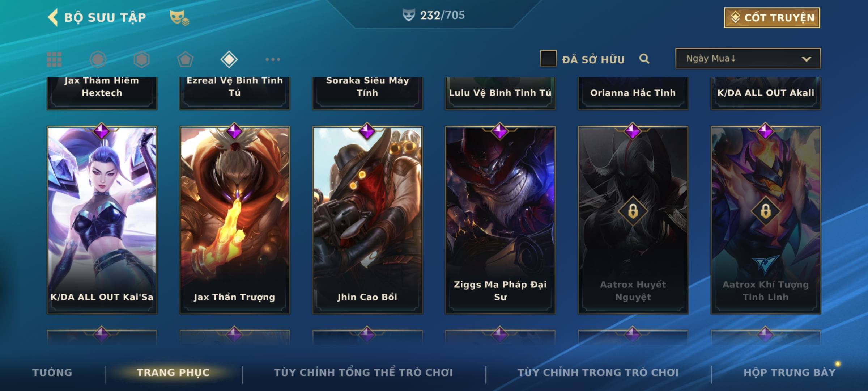Image resolution: width=868 pixels, height=391 pixels.
Task: Open the Ngày Mua sort dropdown
Action: [x=748, y=58]
